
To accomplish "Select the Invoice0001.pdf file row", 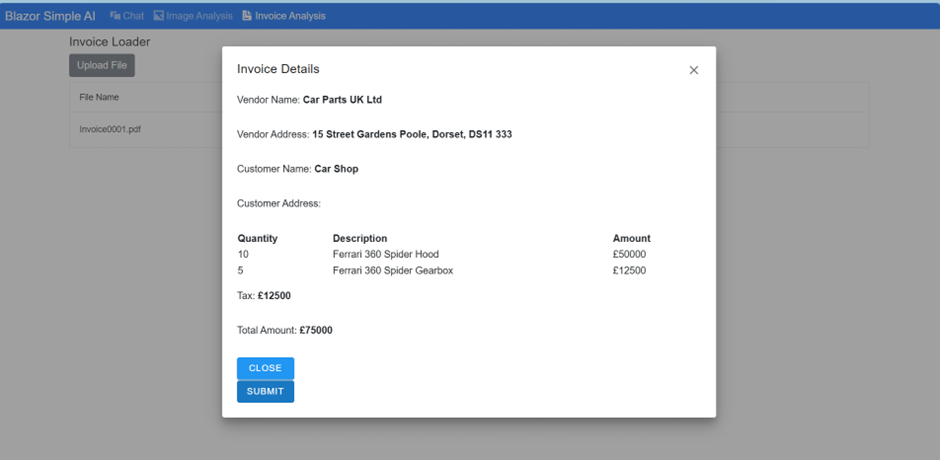I will (x=110, y=129).
